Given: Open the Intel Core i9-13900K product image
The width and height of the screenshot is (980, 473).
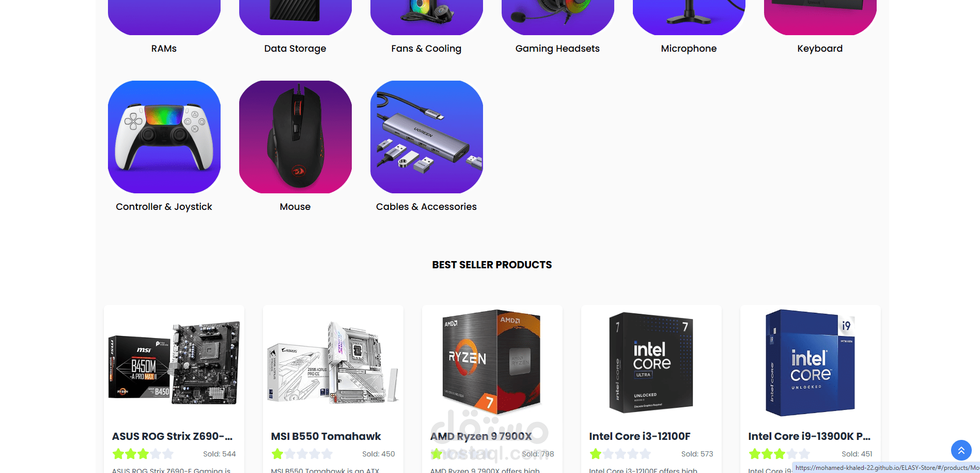Looking at the screenshot, I should [811, 363].
